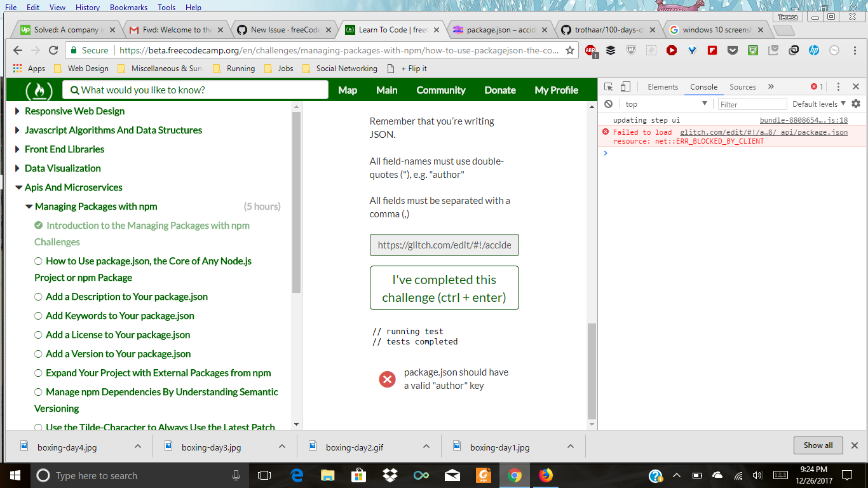Screen dimensions: 868x488
Task: Click the freeCodeCamp flame logo
Action: (39, 90)
